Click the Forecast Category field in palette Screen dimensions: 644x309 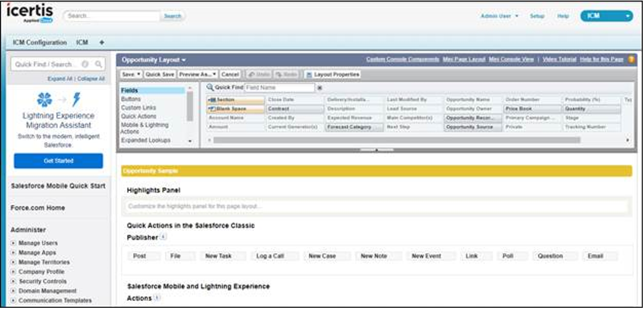pos(355,127)
